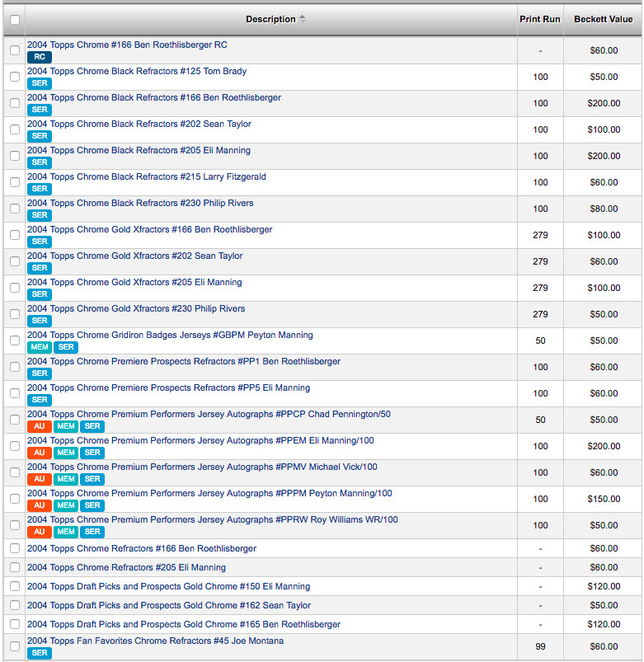644x662 pixels.
Task: Open 2004 Topps Chrome #166 Ben Roethlisberger RC
Action: 127,45
